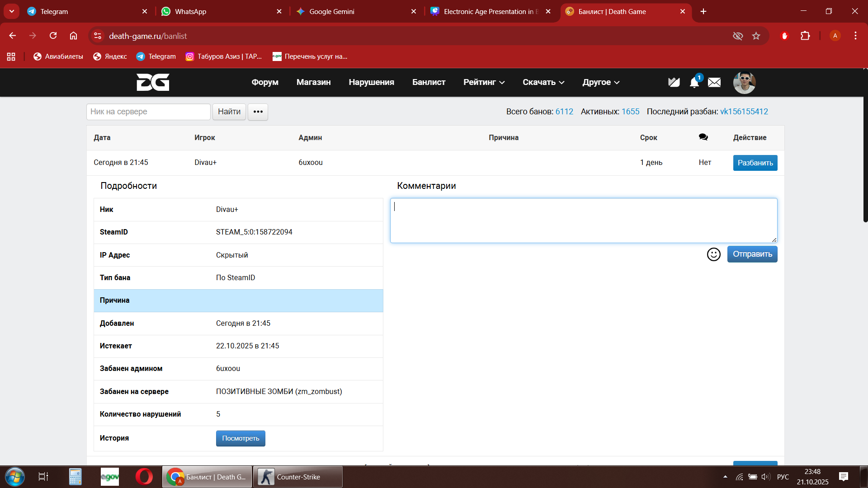Open the Форум menu item
The height and width of the screenshot is (488, 868).
265,82
